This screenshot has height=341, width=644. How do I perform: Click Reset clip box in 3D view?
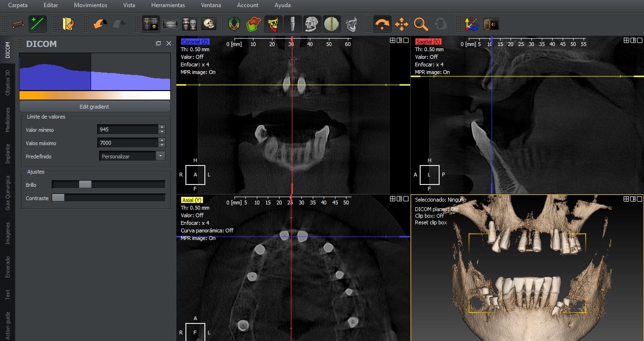[x=431, y=222]
